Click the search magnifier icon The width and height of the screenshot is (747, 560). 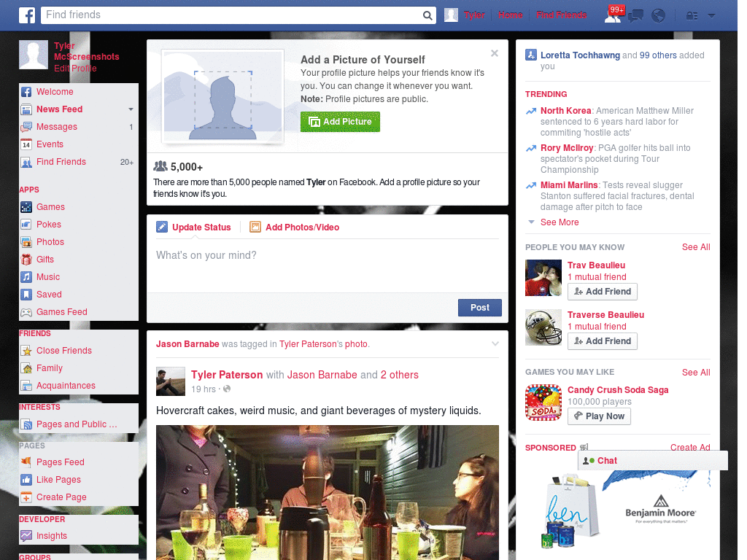pyautogui.click(x=427, y=15)
